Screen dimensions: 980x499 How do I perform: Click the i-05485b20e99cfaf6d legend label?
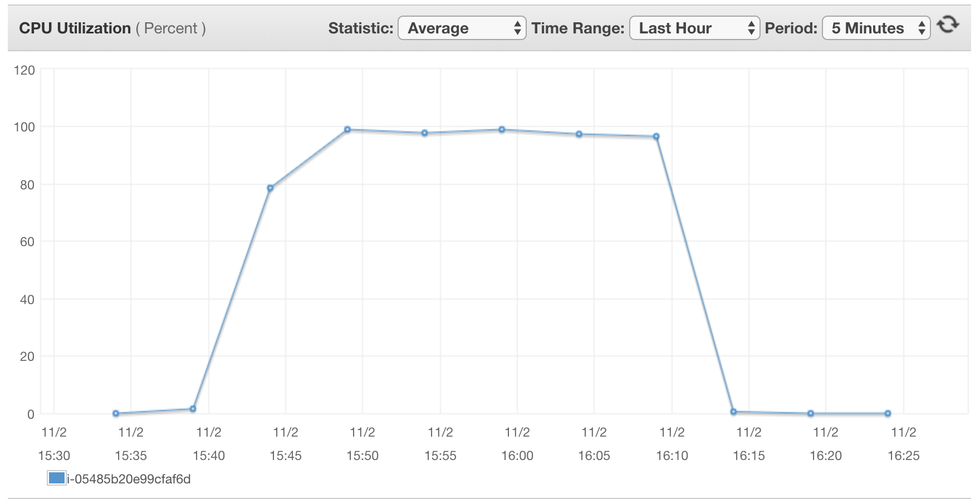point(129,479)
